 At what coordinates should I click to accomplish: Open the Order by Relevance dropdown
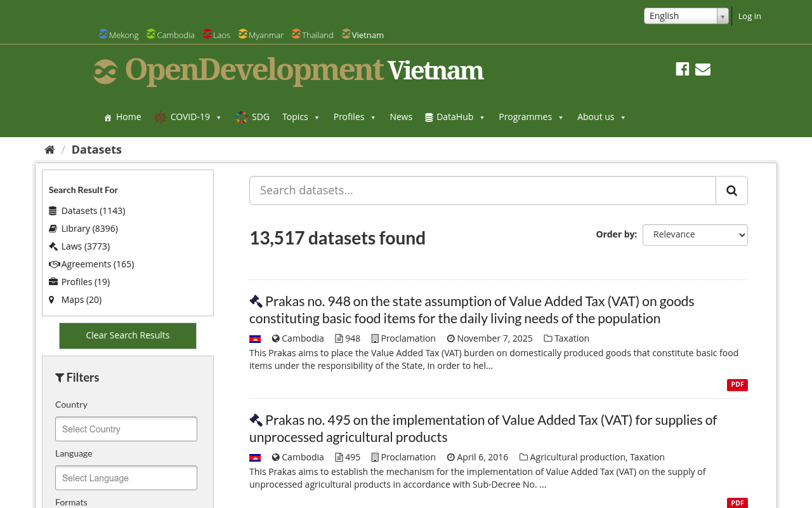click(x=695, y=235)
